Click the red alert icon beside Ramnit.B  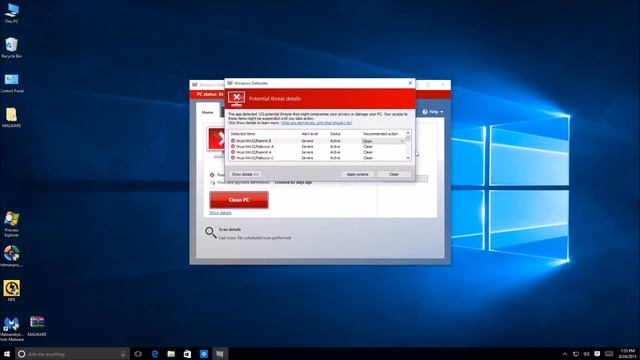click(233, 141)
